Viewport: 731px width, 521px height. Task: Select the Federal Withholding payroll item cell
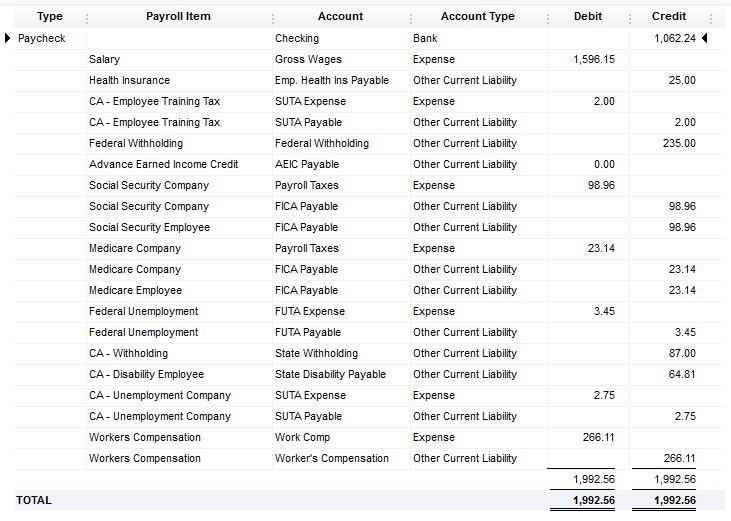(x=135, y=144)
